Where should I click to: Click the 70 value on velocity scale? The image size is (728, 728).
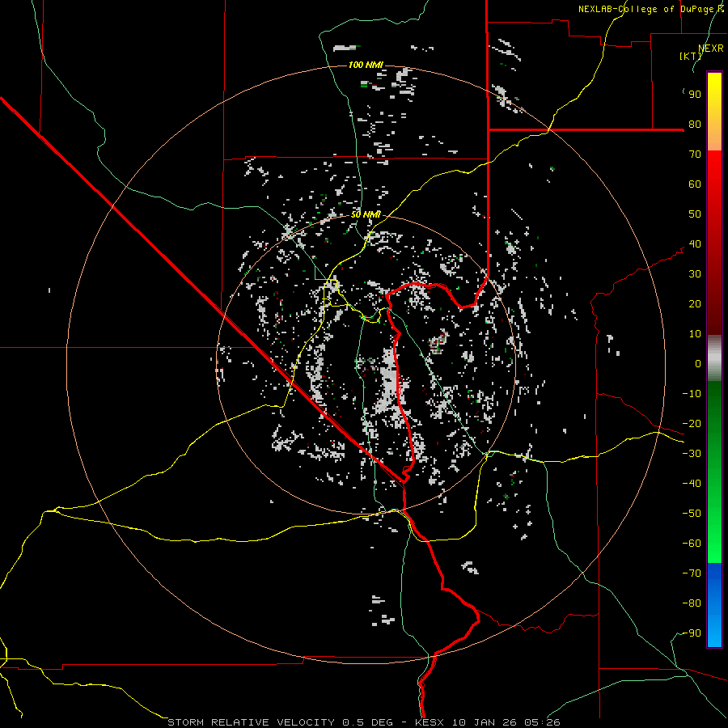[695, 154]
